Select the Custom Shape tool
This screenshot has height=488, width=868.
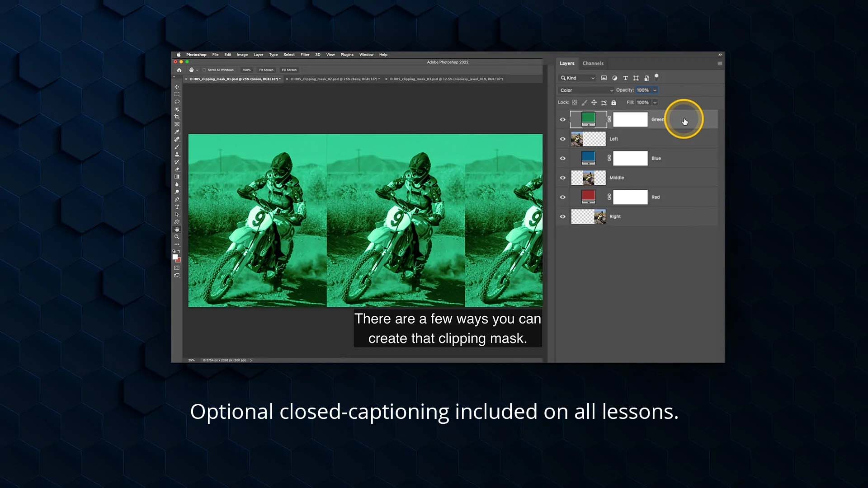(177, 222)
